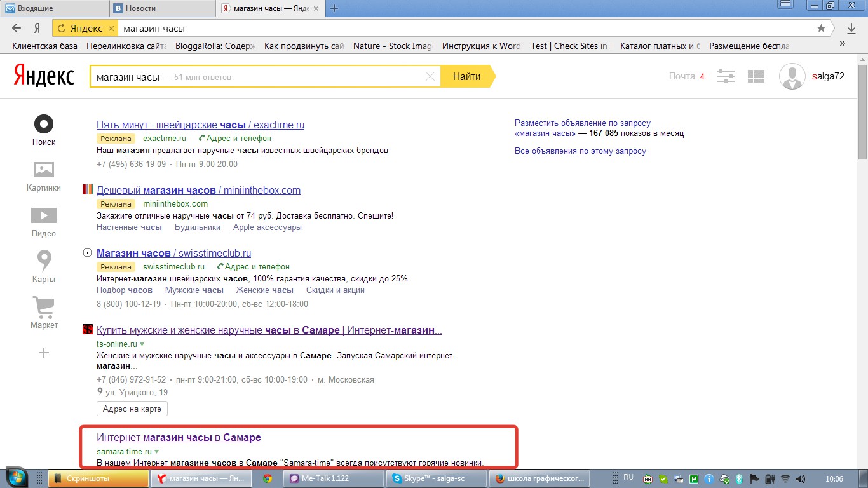Switch to Me-Talk 1.122 in taskbar
This screenshot has width=868, height=488.
334,478
